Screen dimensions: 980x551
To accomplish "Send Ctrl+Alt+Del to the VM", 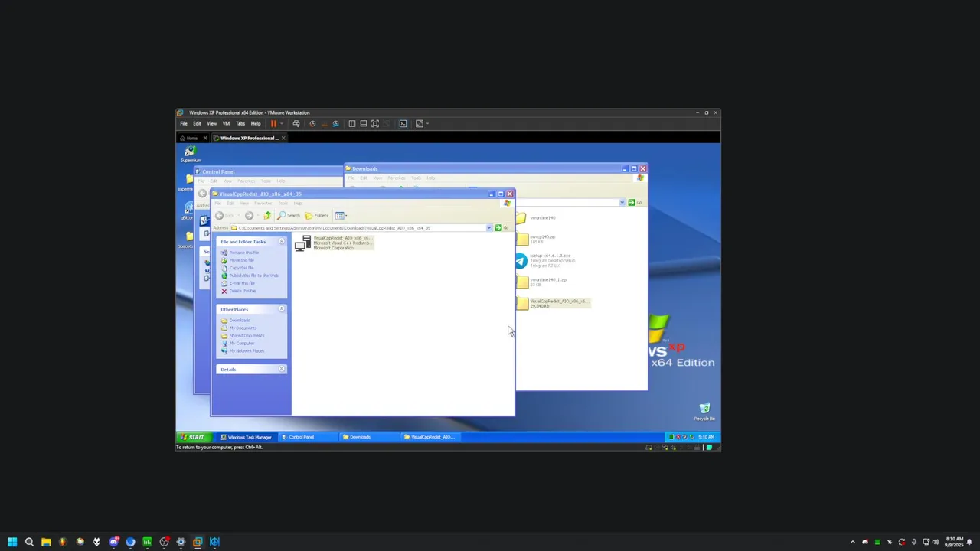I will pos(296,123).
